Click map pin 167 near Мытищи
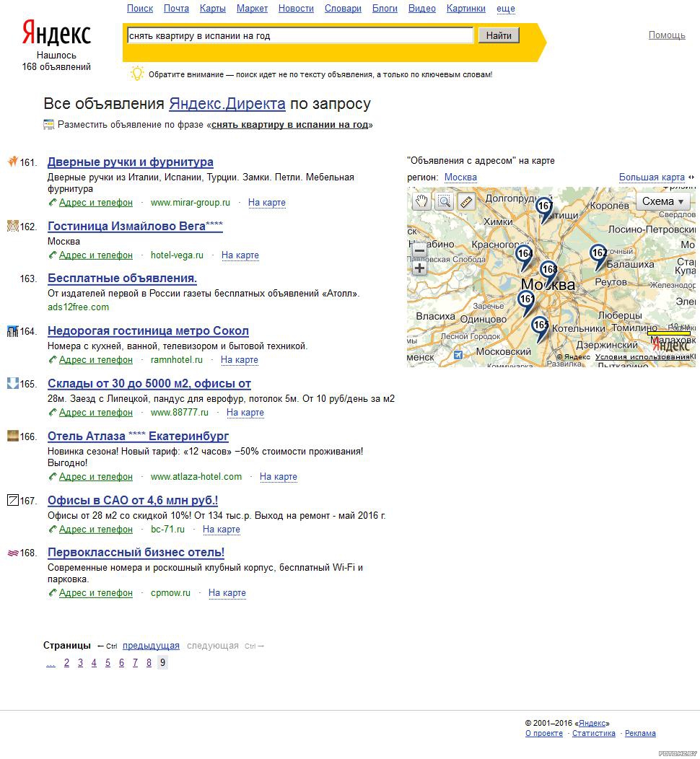The image size is (700, 759). [545, 209]
